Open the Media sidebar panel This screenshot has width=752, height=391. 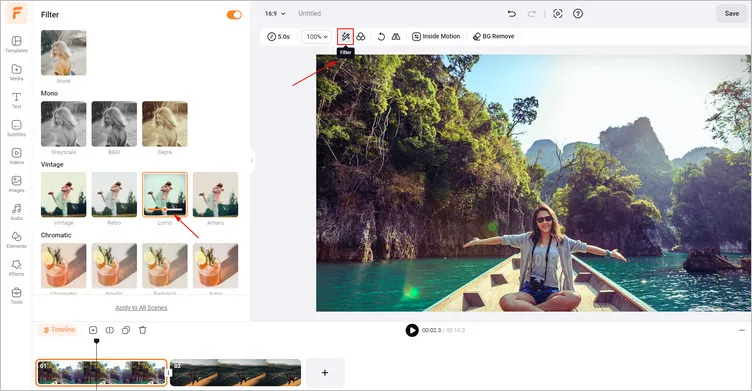16,72
